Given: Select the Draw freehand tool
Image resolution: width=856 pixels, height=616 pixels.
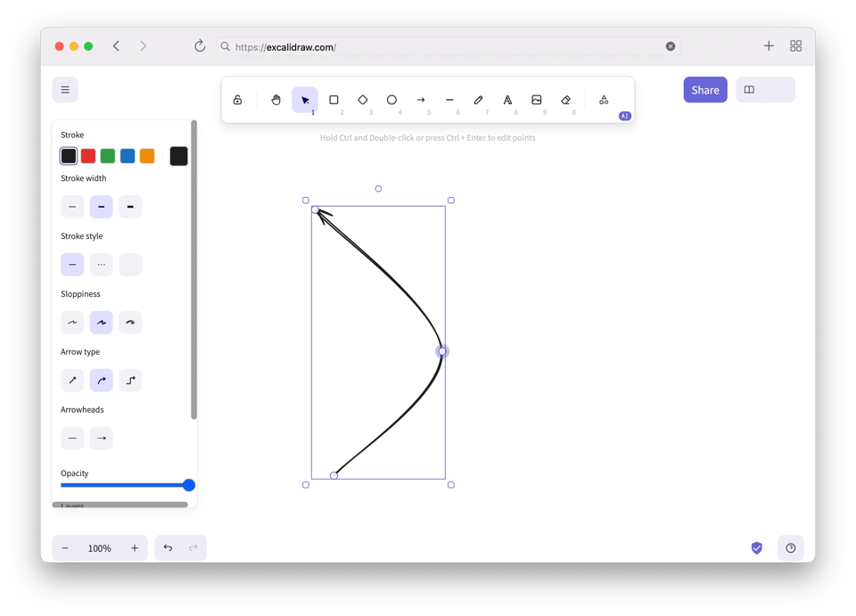Looking at the screenshot, I should 479,99.
